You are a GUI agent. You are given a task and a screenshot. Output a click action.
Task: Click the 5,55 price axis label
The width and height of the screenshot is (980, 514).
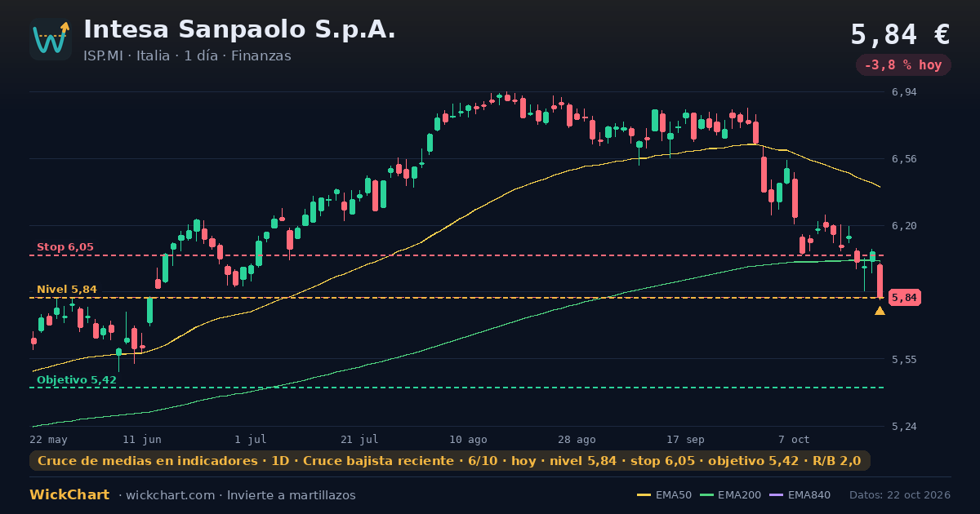coord(904,360)
